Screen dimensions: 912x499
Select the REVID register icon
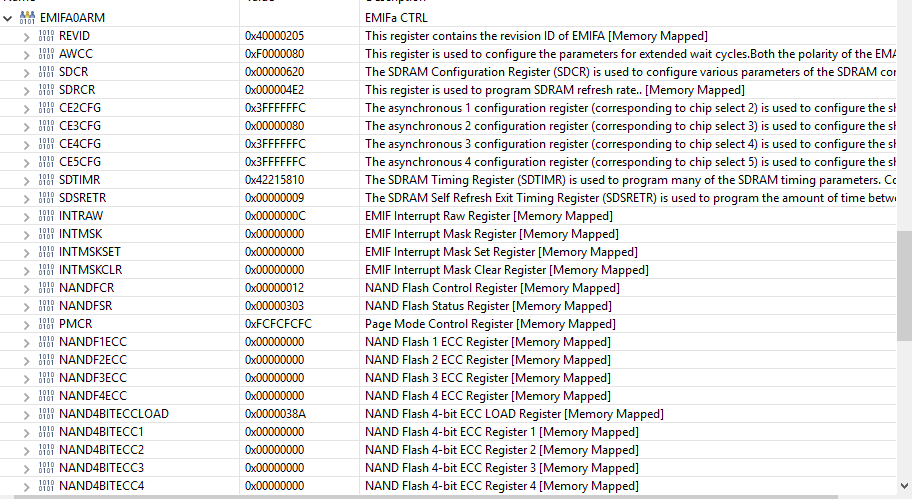click(47, 36)
